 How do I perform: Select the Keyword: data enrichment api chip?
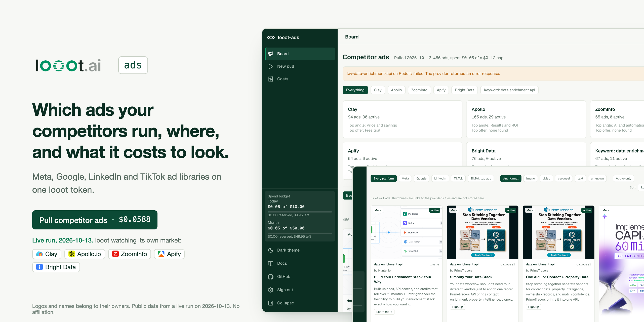[x=509, y=90]
